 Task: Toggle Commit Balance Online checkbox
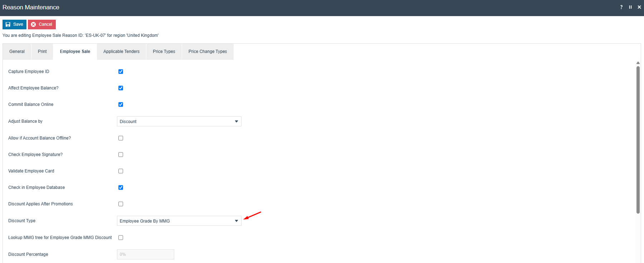click(x=121, y=104)
